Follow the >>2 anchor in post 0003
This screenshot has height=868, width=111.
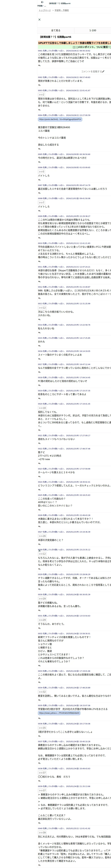point(42,95)
